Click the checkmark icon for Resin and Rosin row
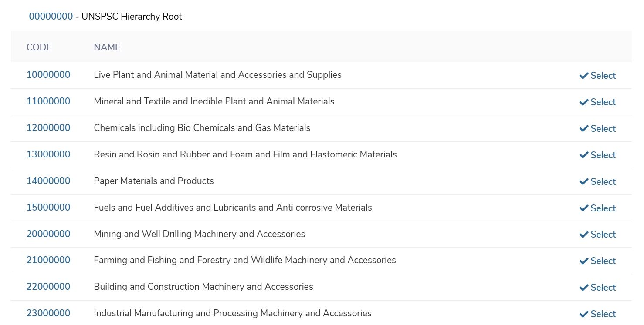This screenshot has width=644, height=325. (x=584, y=155)
